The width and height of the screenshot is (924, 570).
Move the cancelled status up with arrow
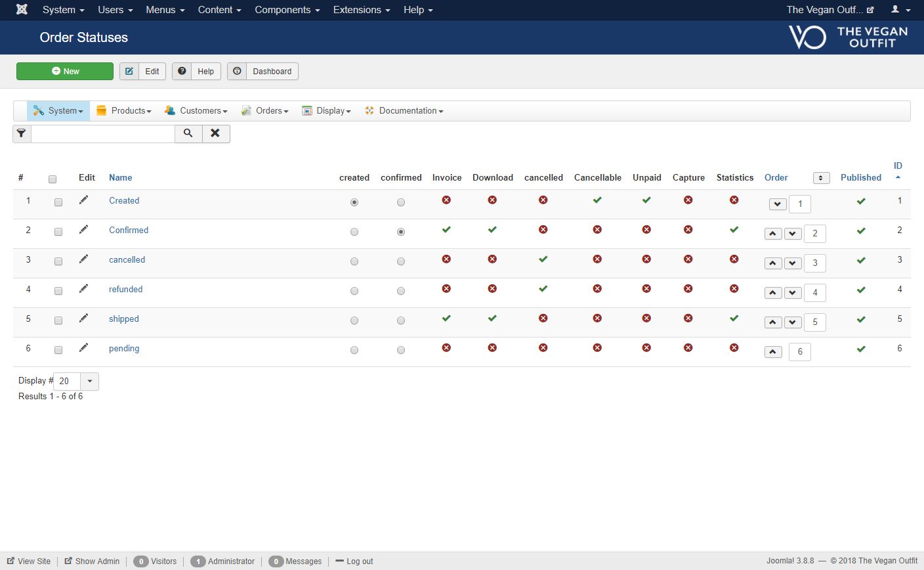[773, 263]
